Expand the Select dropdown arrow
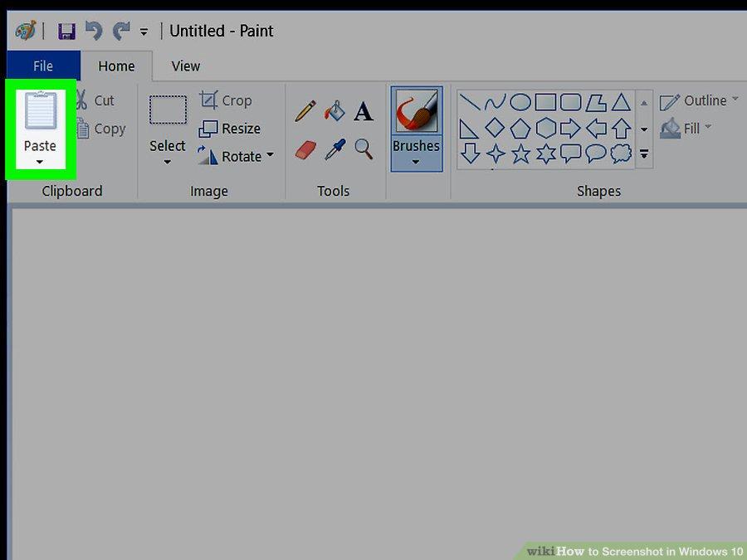 coord(167,162)
